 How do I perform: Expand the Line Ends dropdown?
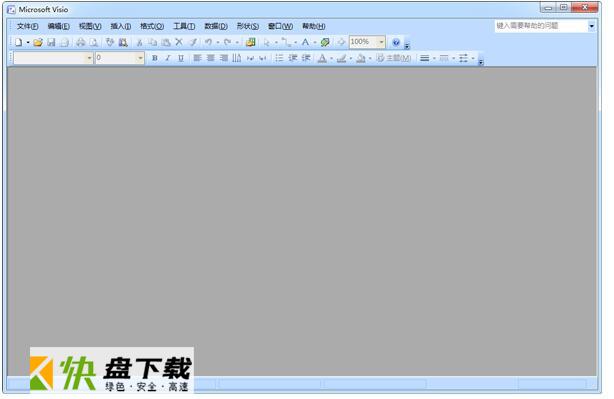(473, 58)
